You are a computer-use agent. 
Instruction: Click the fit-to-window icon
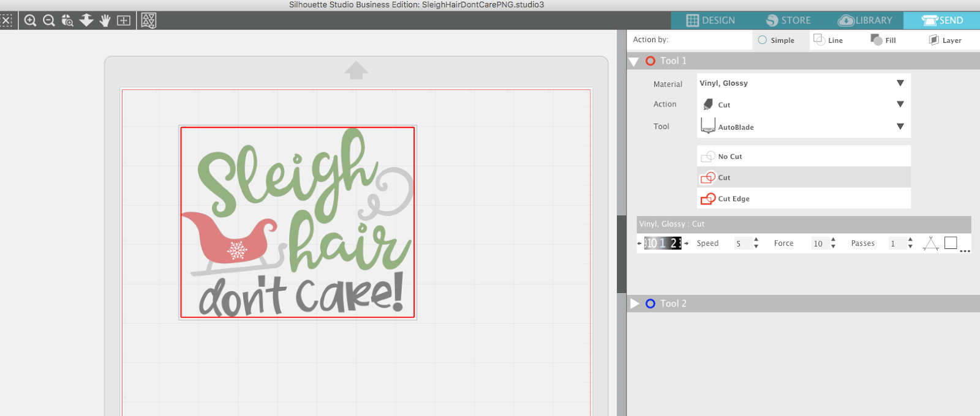coord(124,20)
